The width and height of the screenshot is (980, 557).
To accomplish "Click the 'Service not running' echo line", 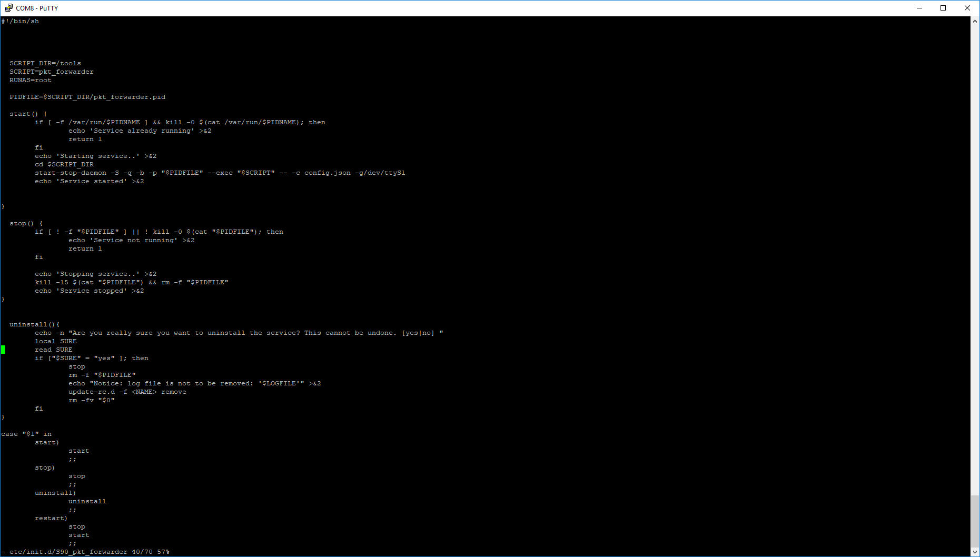I will 132,240.
